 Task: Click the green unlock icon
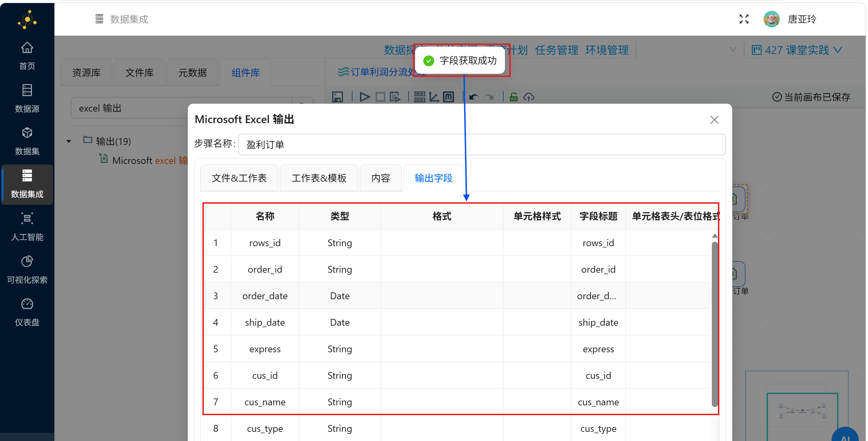[x=513, y=97]
